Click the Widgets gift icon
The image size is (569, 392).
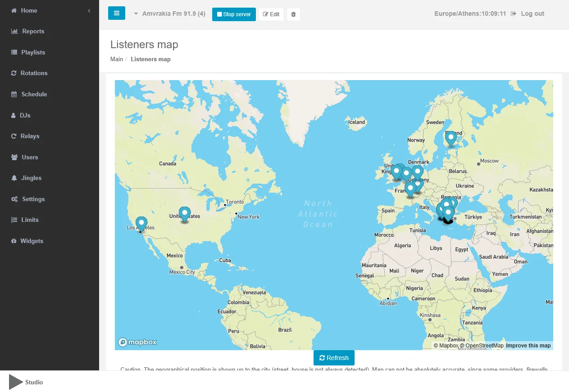pyautogui.click(x=14, y=241)
